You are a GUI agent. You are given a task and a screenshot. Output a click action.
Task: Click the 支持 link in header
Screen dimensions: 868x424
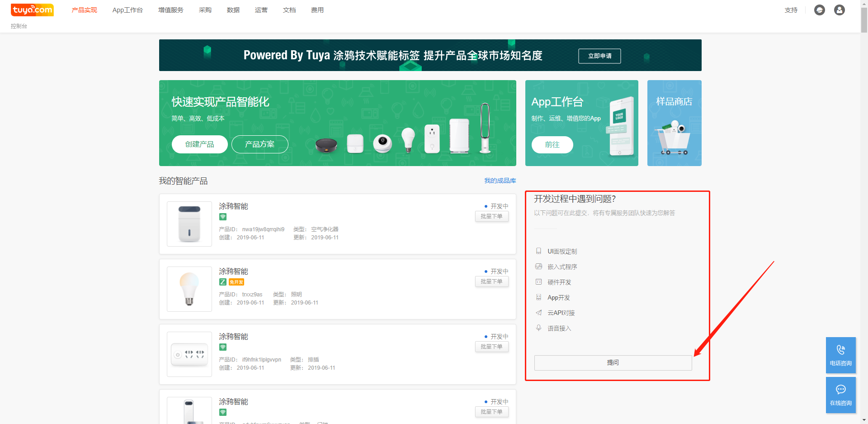(x=791, y=10)
